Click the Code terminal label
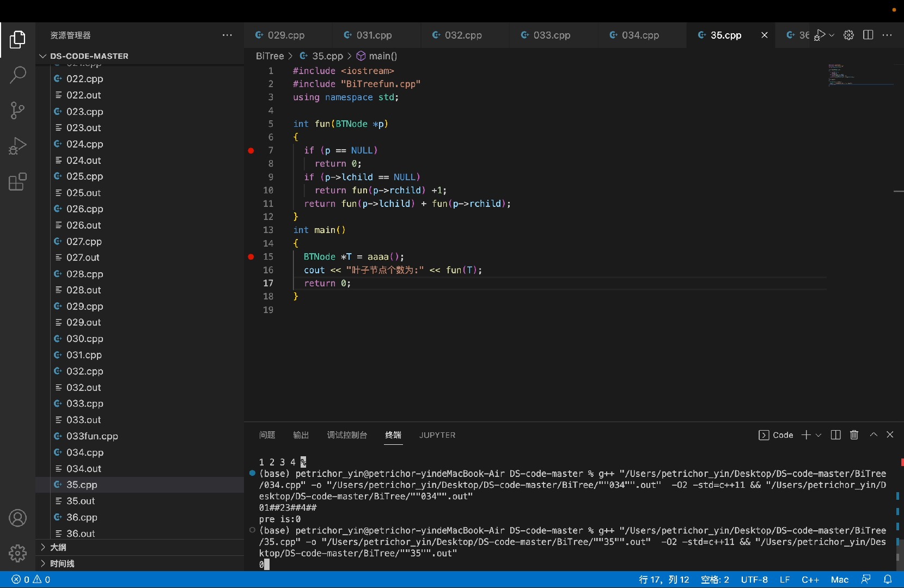 [776, 435]
